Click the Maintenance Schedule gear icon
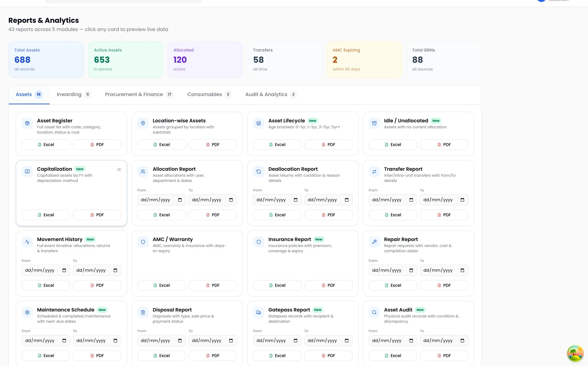 coord(27,312)
